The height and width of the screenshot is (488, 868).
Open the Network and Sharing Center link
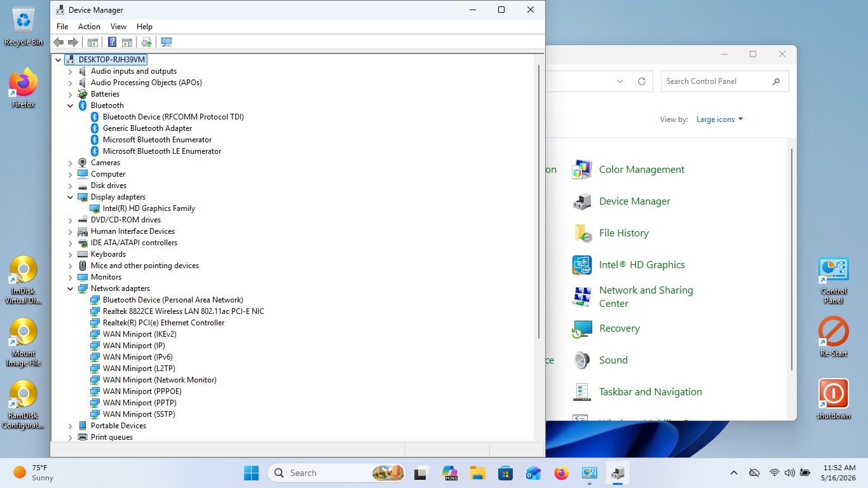tap(646, 297)
